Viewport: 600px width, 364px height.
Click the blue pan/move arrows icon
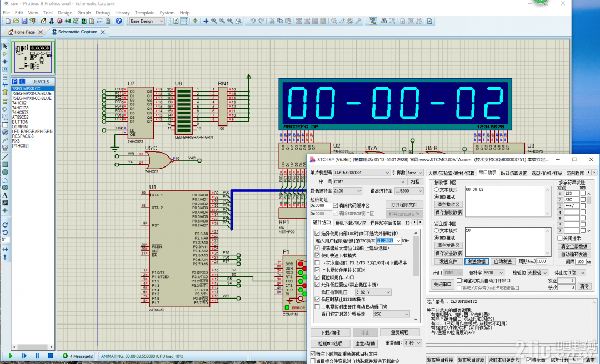tap(206, 21)
